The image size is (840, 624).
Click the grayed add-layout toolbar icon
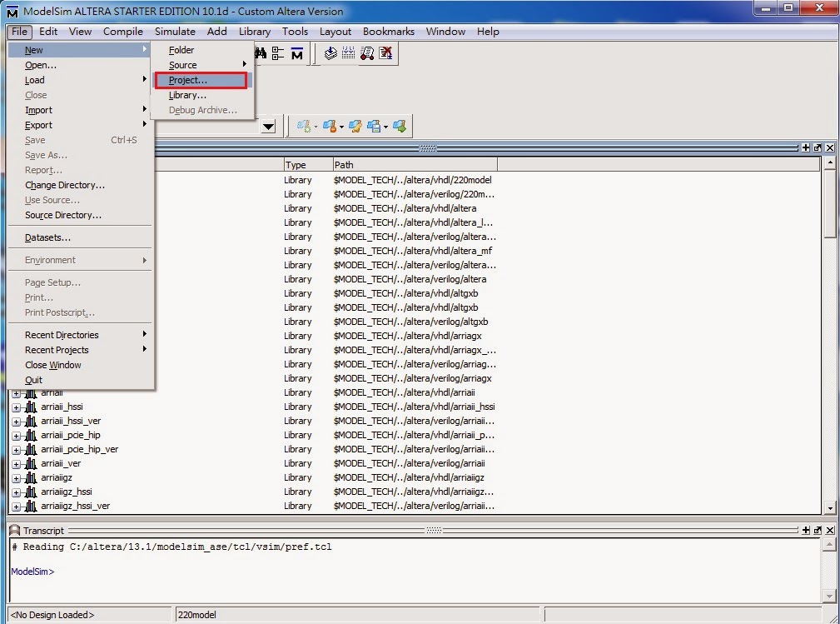click(304, 126)
